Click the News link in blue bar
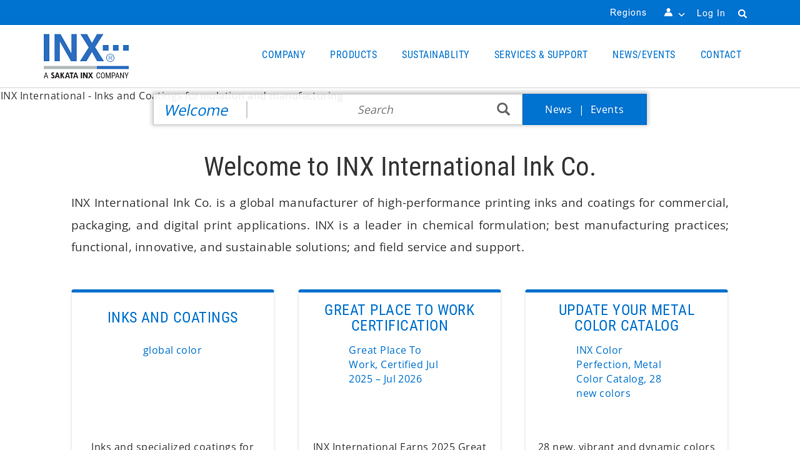800x450 pixels. 558,110
